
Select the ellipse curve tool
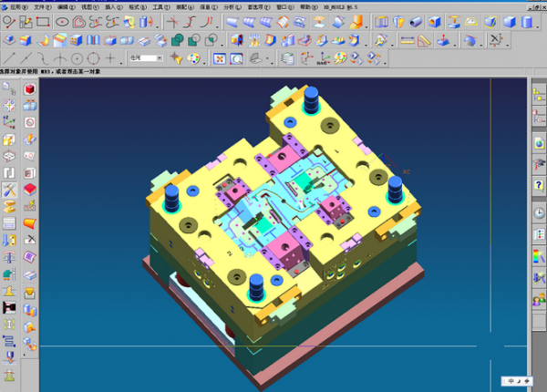pyautogui.click(x=62, y=22)
